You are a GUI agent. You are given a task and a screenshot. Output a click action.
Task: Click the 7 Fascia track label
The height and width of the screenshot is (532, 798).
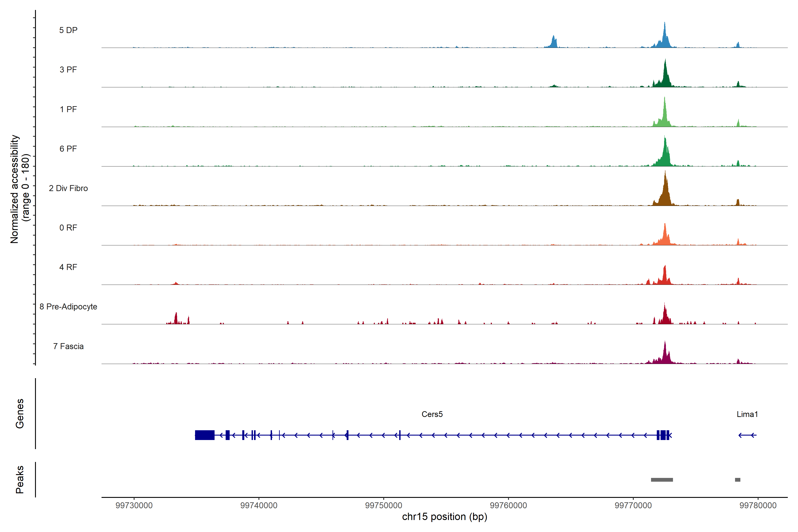click(68, 346)
